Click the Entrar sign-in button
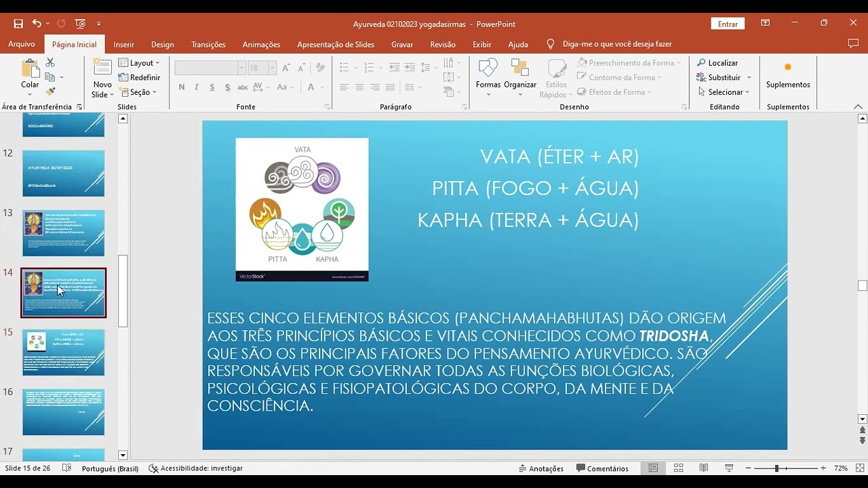 (728, 24)
